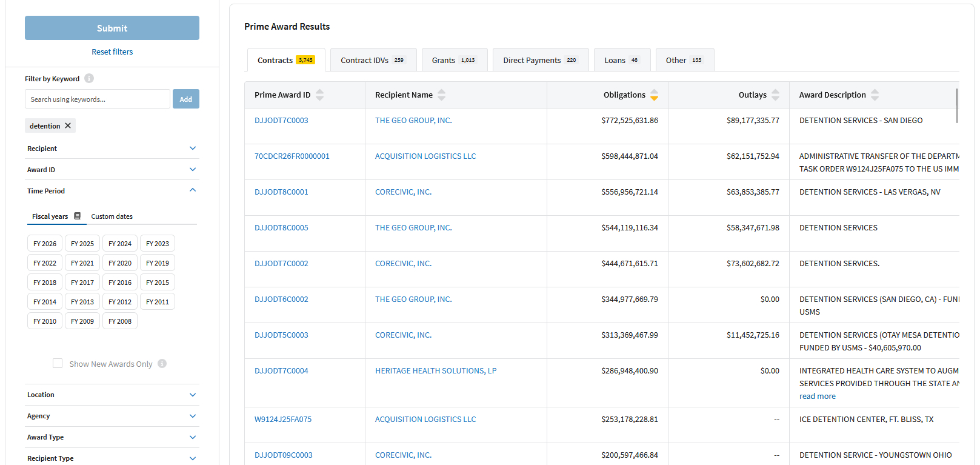
Task: Sort by Outlays column arrows
Action: (x=775, y=95)
